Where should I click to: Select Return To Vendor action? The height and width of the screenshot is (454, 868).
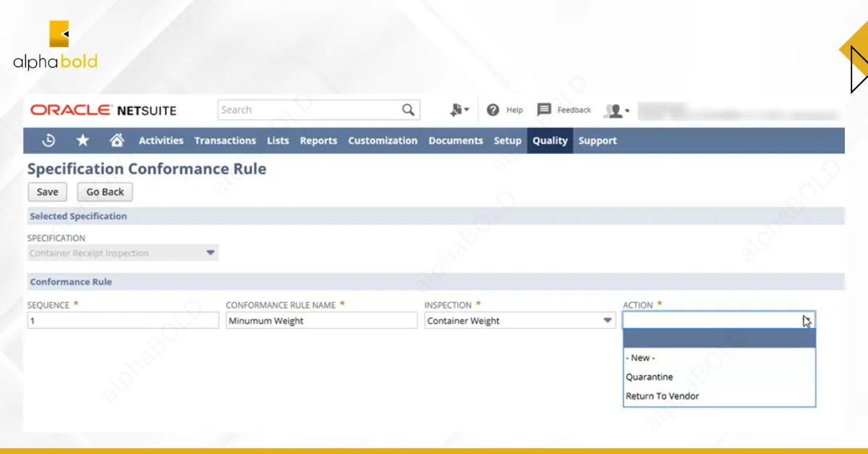(719, 396)
